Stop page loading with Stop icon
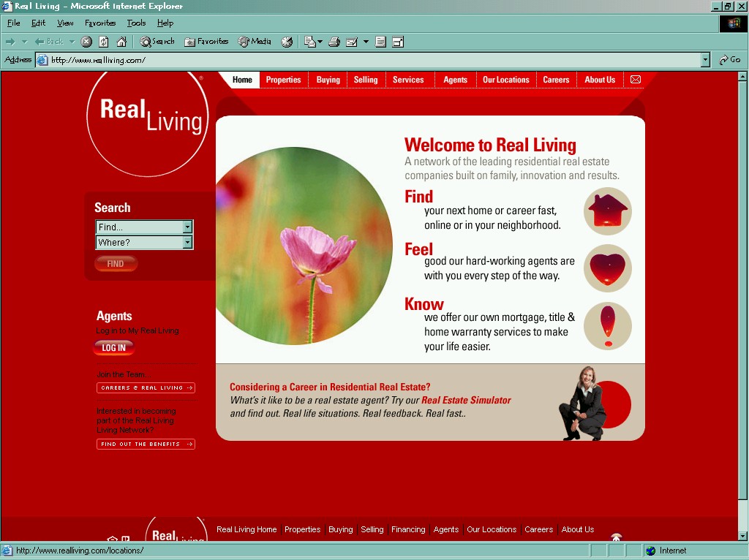This screenshot has height=560, width=749. coord(86,42)
